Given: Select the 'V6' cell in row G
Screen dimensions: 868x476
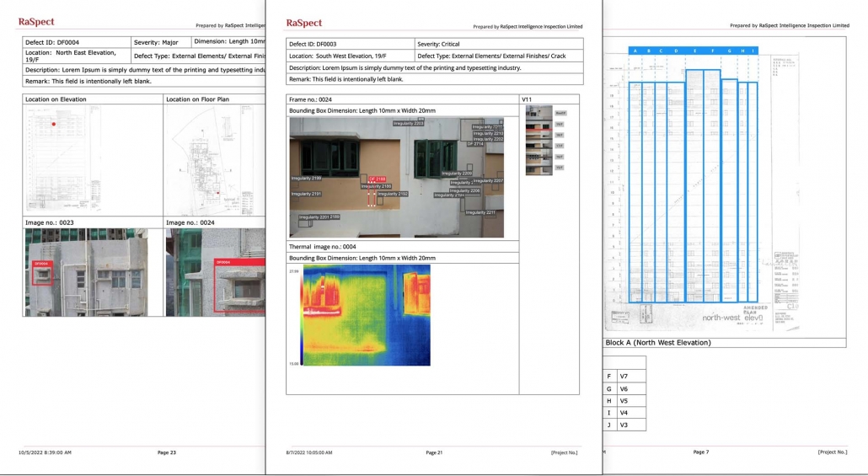Looking at the screenshot, I should pos(630,388).
